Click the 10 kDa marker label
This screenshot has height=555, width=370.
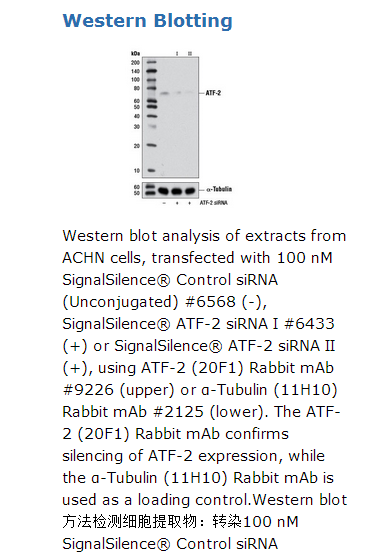pos(137,171)
